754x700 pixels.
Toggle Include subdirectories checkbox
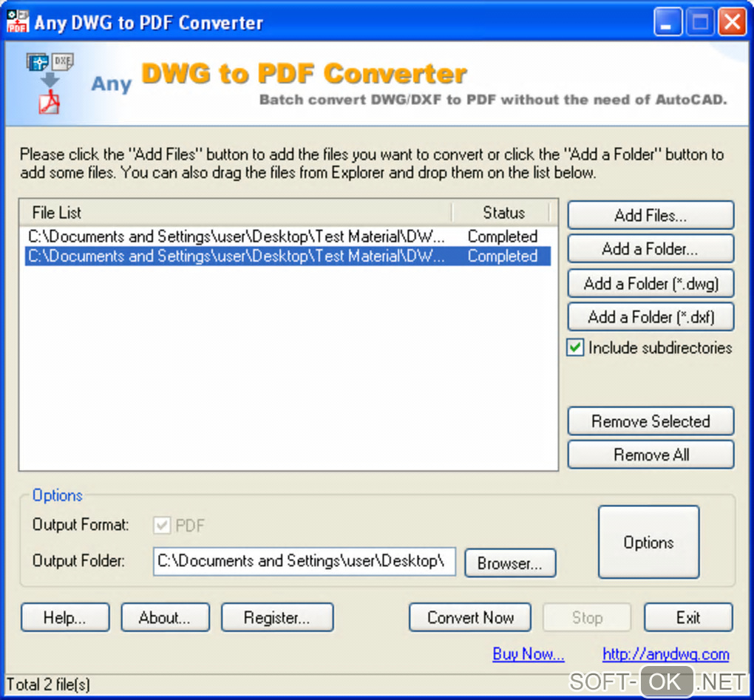pos(575,347)
